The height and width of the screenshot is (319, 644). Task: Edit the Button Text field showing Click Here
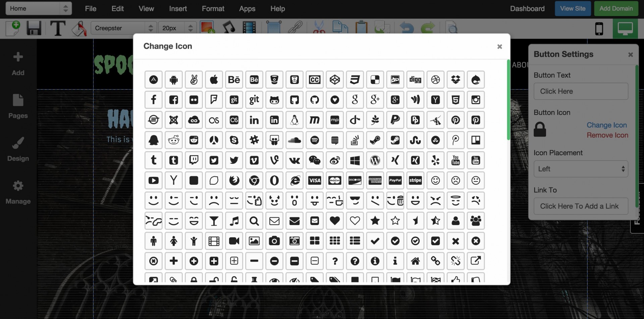click(x=581, y=91)
